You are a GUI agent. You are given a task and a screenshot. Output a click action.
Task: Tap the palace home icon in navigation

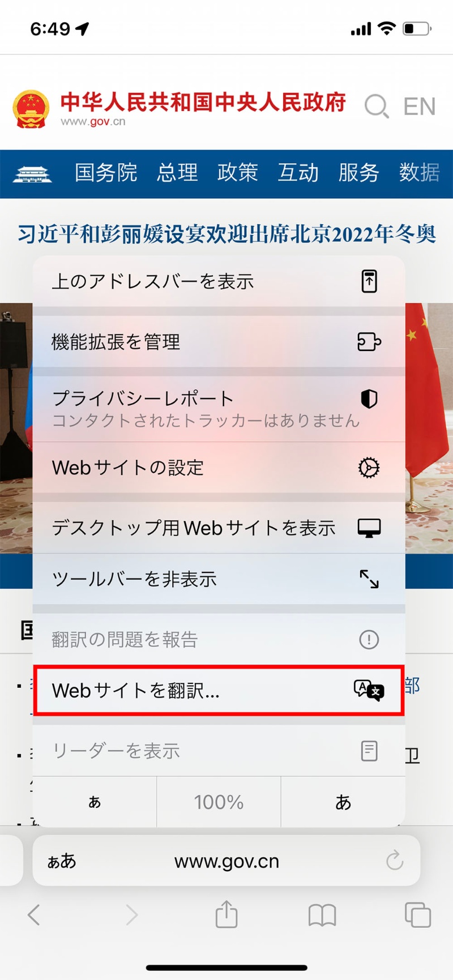click(x=32, y=174)
